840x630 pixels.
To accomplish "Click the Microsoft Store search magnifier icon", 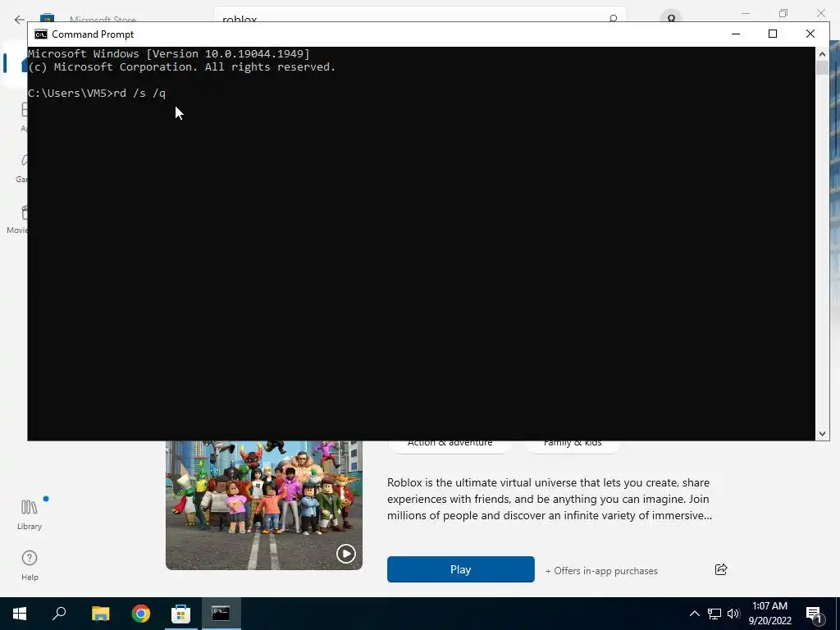I will click(x=613, y=19).
